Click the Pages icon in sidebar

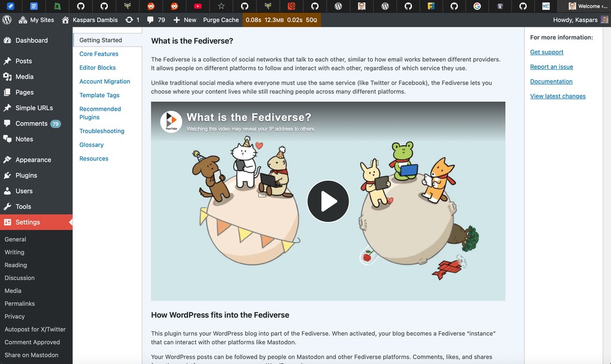point(7,92)
